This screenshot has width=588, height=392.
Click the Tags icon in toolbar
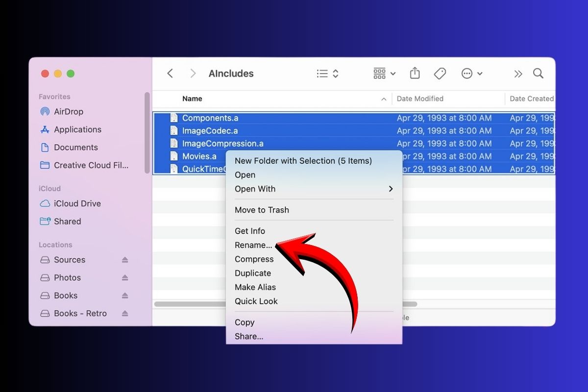[440, 73]
